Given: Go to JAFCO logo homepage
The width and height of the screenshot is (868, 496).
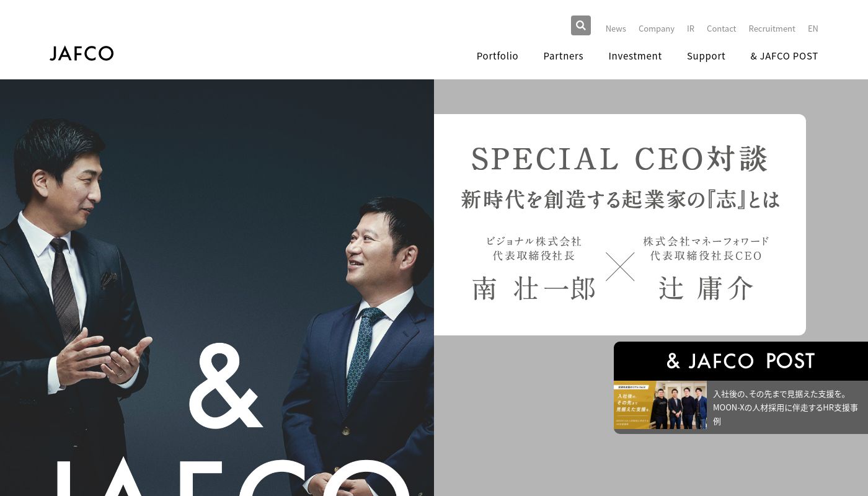Looking at the screenshot, I should 81,53.
